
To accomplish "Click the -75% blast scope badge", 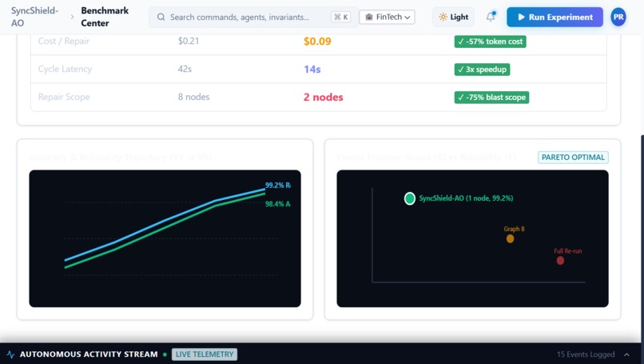I will pos(491,97).
